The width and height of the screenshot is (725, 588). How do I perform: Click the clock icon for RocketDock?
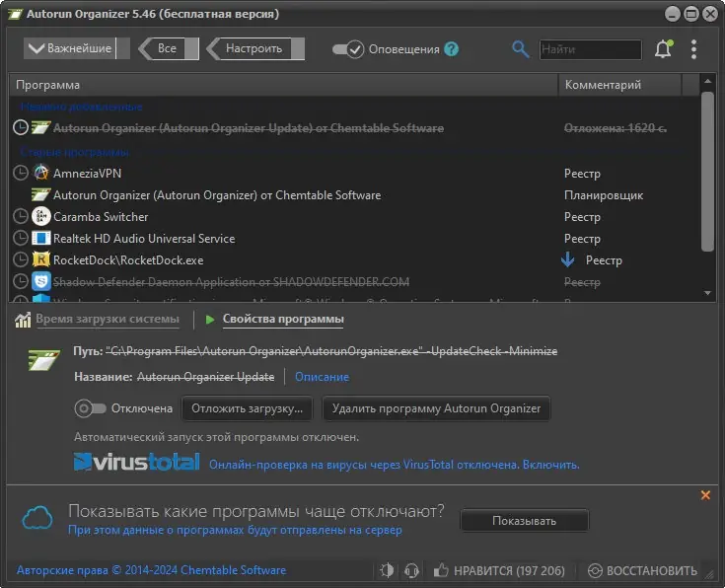[x=21, y=260]
